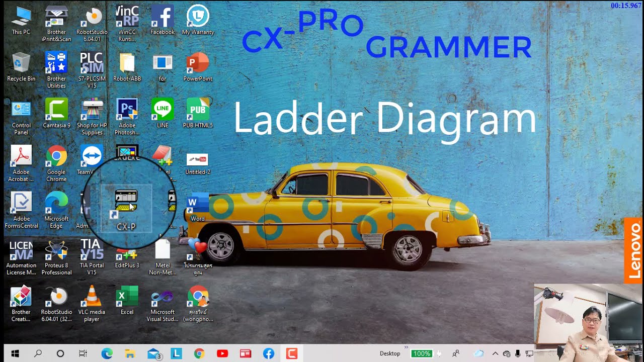Screen dimensions: 644x362
Task: Open the Adobe FormsCentral shortcut
Action: pyautogui.click(x=21, y=210)
